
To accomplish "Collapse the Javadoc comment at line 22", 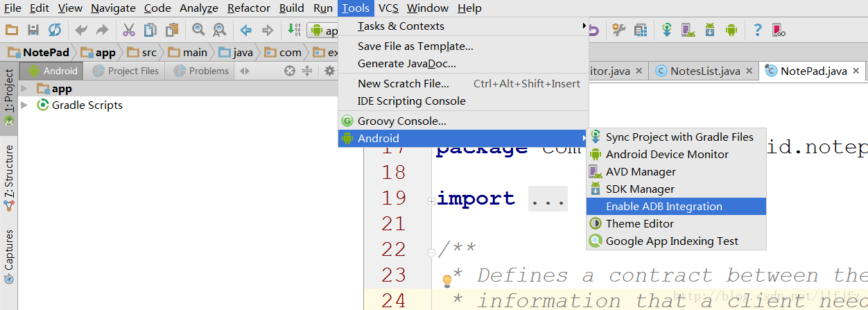I will (431, 253).
